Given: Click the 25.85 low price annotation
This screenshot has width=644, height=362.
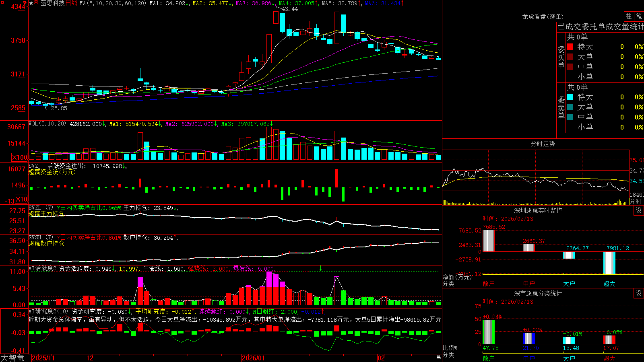Looking at the screenshot, I should [59, 108].
